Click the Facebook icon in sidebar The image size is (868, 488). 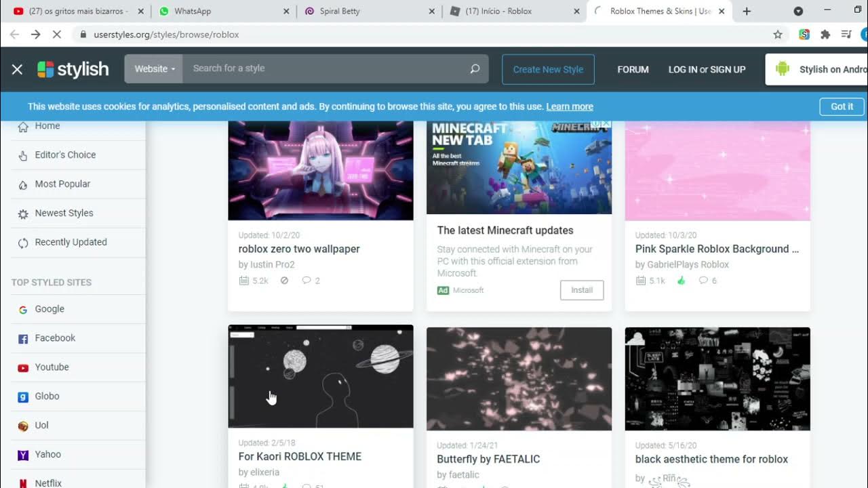(23, 339)
